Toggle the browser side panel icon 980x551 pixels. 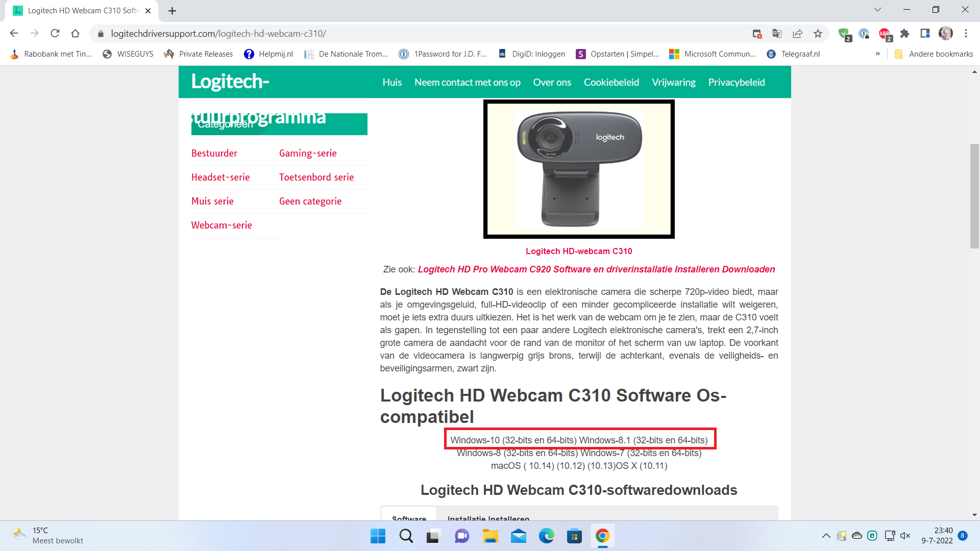pos(925,34)
